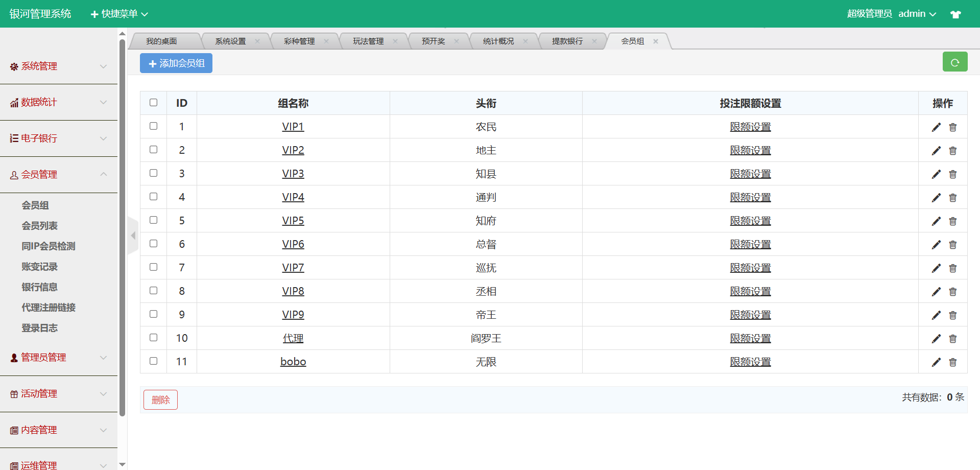This screenshot has width=980, height=470.
Task: Switch to the 彩种管理 tab
Action: (x=299, y=41)
